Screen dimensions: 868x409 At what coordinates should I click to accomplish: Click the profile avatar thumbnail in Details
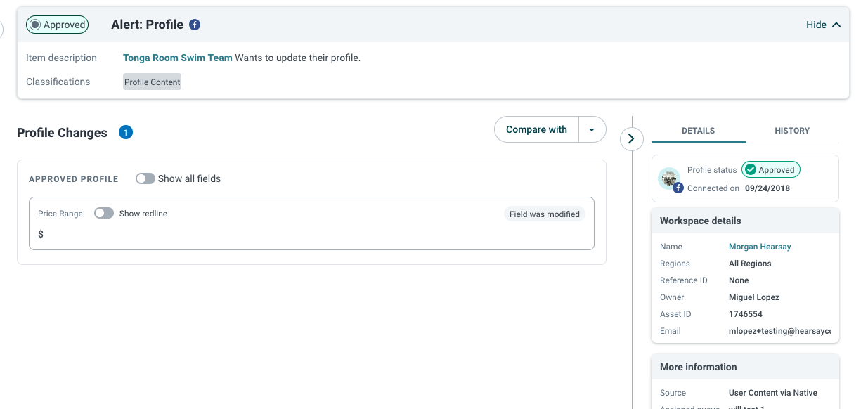coord(669,178)
